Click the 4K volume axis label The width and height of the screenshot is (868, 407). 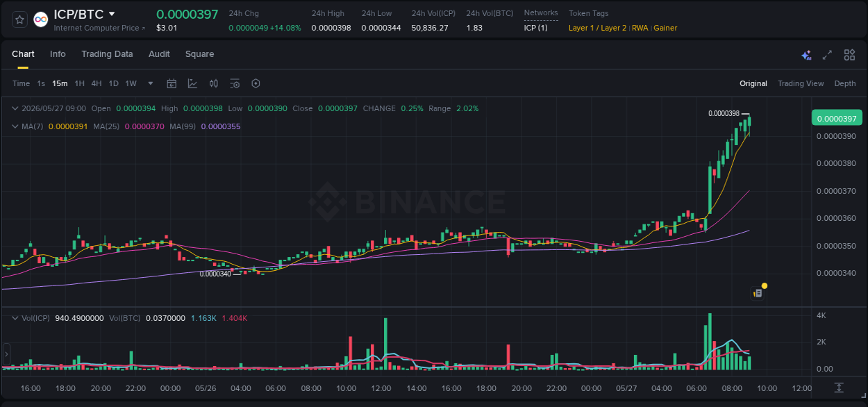tap(821, 315)
